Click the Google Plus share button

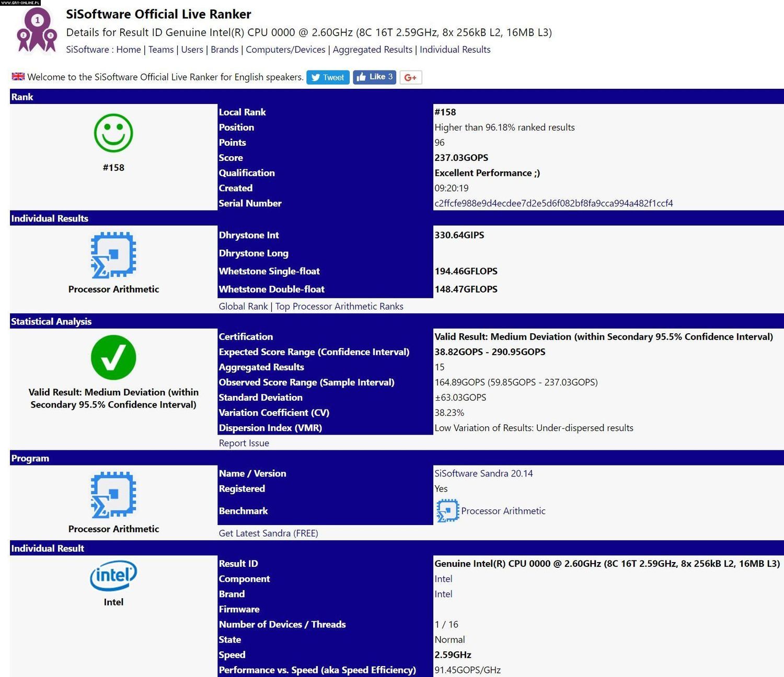tap(411, 77)
